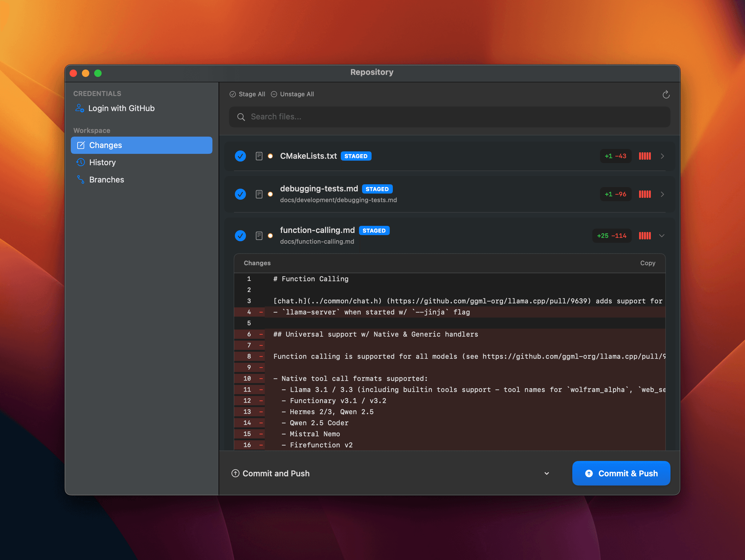Image resolution: width=745 pixels, height=560 pixels.
Task: Select Changes in the Workspace sidebar
Action: 141,145
